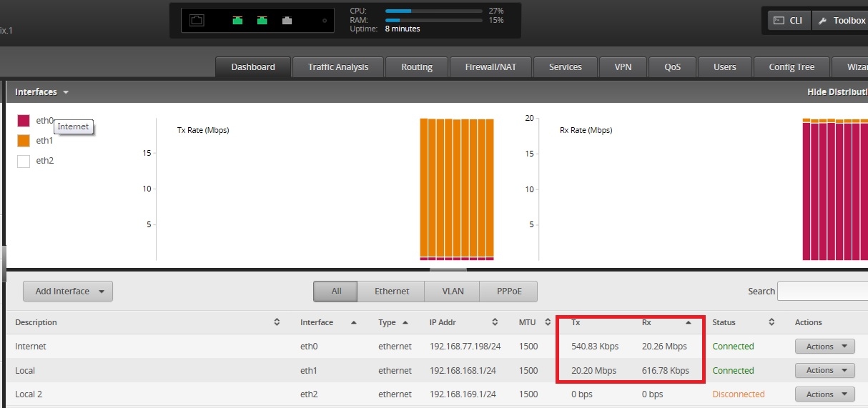Click the chart panel resize handle
Viewport: 868px width, 408px height.
[x=448, y=269]
